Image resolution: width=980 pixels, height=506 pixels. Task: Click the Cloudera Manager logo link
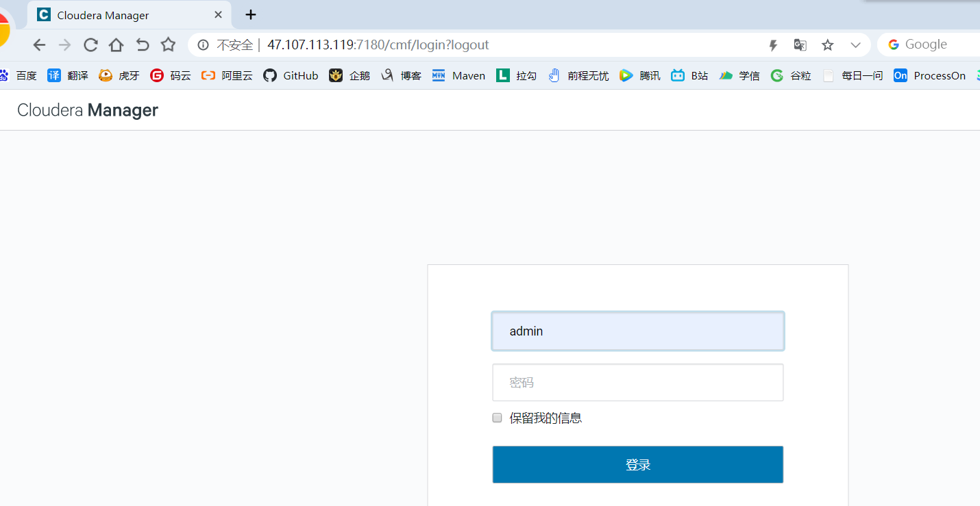(x=88, y=110)
